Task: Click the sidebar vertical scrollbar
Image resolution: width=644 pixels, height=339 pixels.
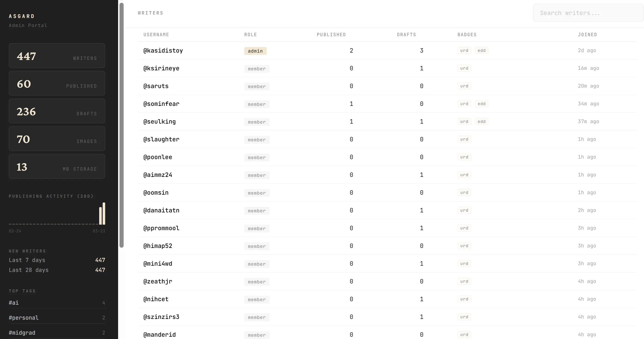Action: [x=122, y=125]
